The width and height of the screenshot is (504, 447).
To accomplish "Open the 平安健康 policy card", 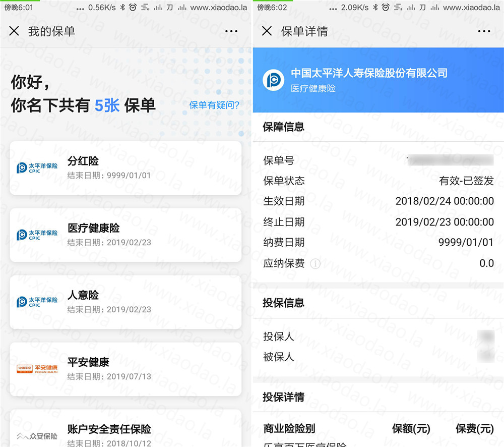I will pos(125,369).
